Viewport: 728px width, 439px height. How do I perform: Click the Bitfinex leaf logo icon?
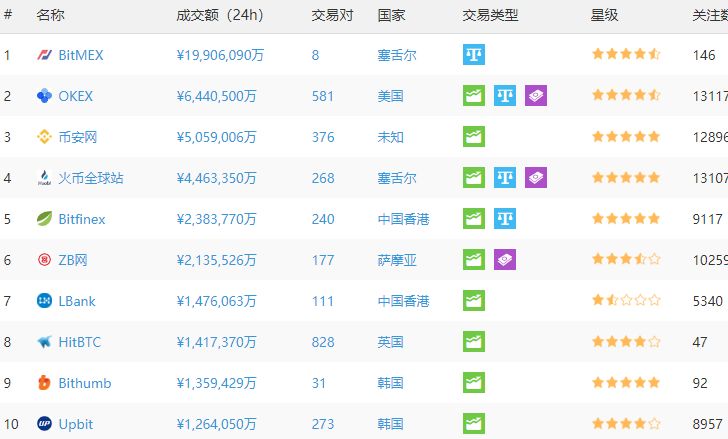(44, 219)
